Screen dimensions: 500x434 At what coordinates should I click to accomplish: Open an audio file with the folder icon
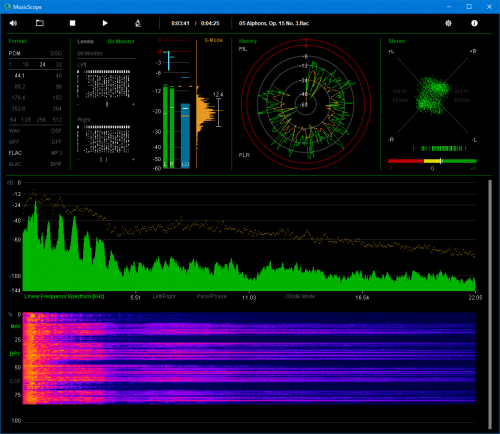(40, 23)
